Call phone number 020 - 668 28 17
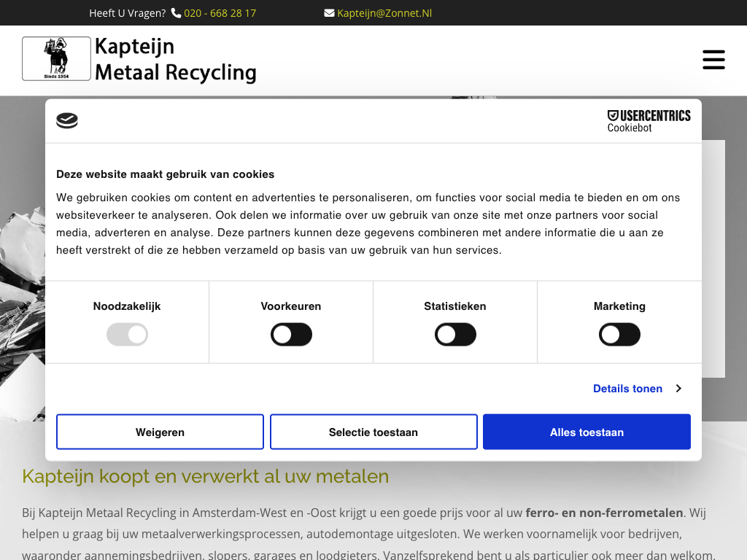747x560 pixels. (220, 13)
